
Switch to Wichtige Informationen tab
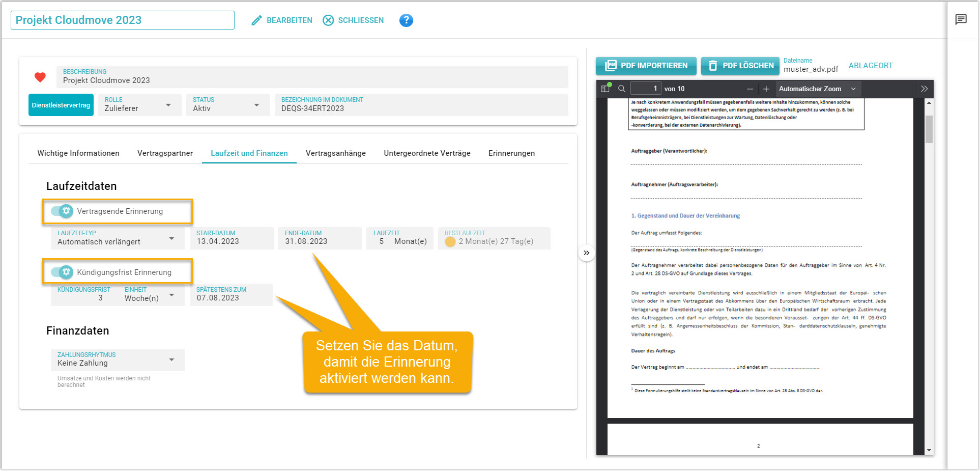[78, 153]
